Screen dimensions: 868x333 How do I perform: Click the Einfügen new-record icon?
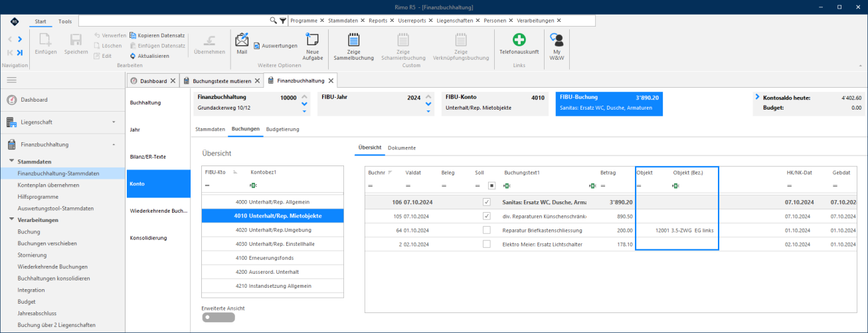click(46, 40)
